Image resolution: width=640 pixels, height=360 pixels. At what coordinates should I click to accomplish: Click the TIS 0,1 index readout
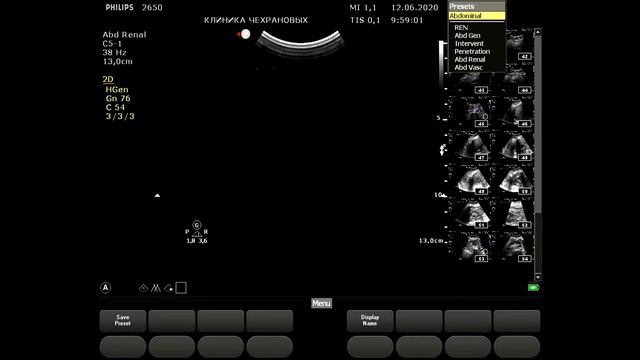click(x=365, y=20)
